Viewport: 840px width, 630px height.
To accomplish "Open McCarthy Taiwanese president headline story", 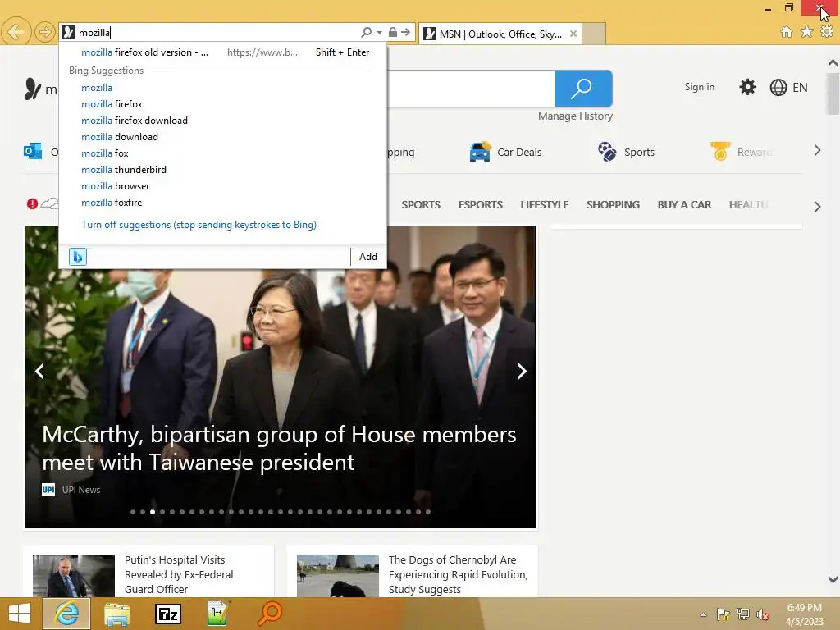I will coord(279,449).
